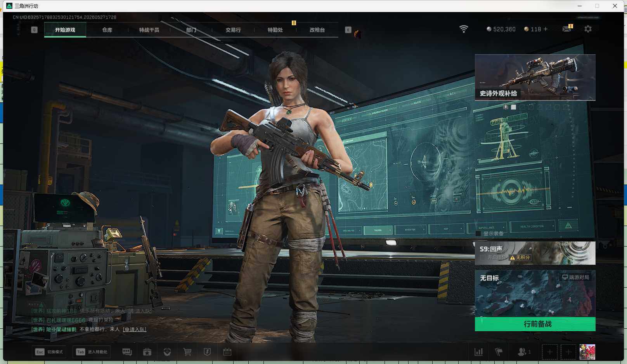Switch to the 特勤处 tab
The image size is (627, 364).
click(275, 30)
